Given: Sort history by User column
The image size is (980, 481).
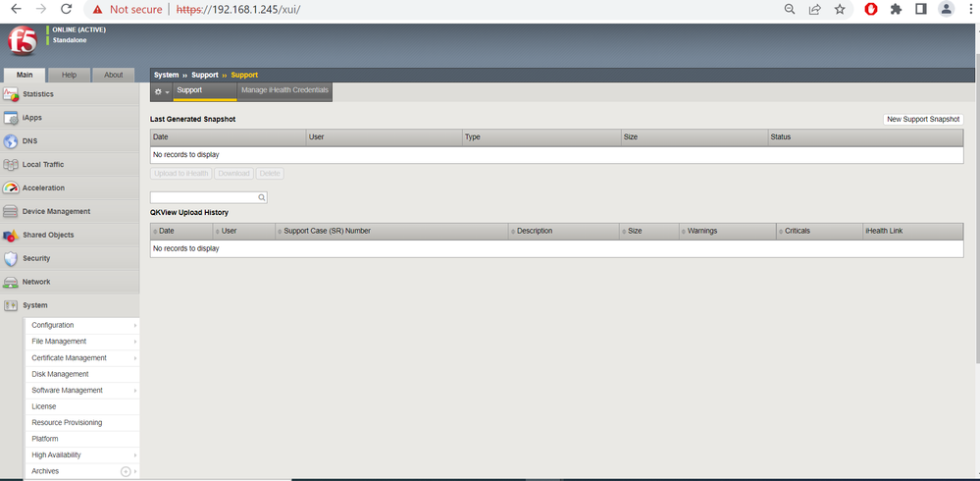Looking at the screenshot, I should click(244, 232).
